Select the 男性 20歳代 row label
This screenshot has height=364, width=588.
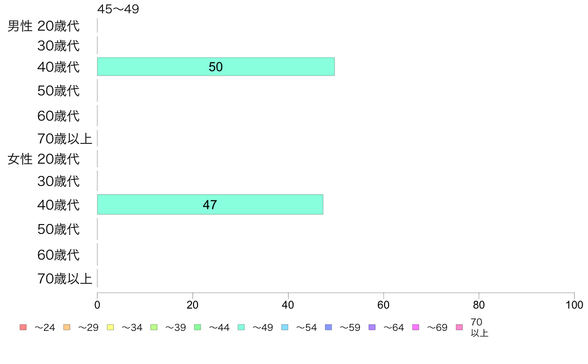tap(44, 26)
